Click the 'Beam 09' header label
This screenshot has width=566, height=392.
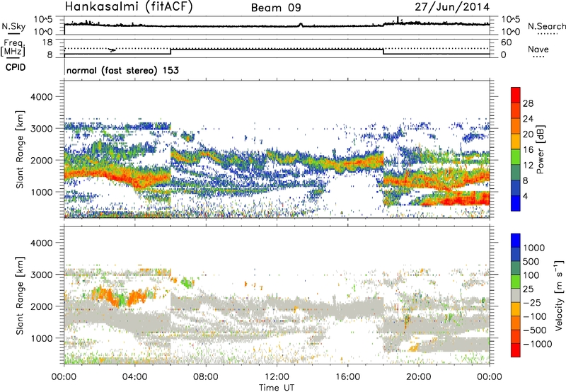276,8
